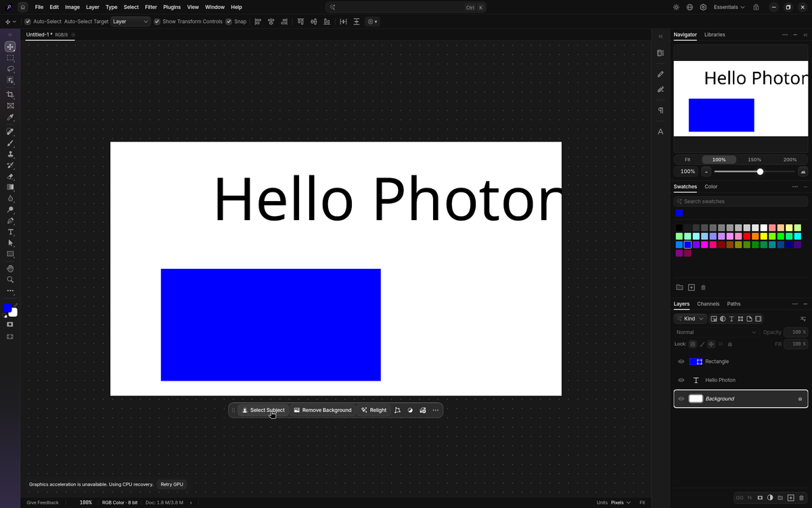Click the Search swatches field
The image size is (812, 508).
pyautogui.click(x=741, y=201)
